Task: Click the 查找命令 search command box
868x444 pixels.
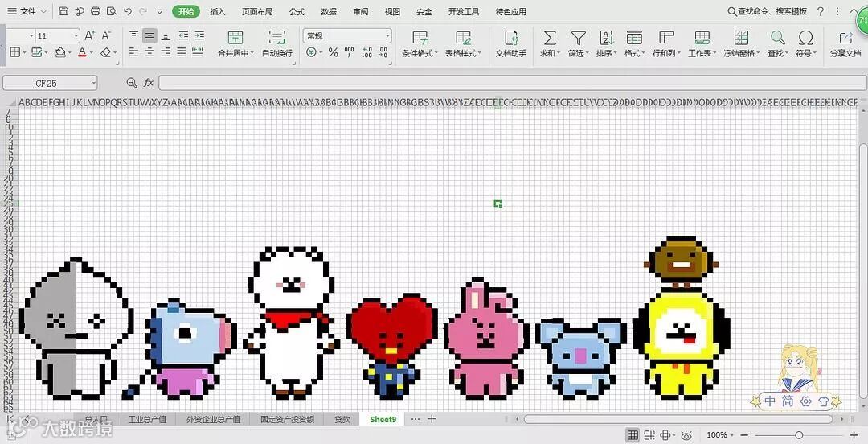Action: [767, 11]
